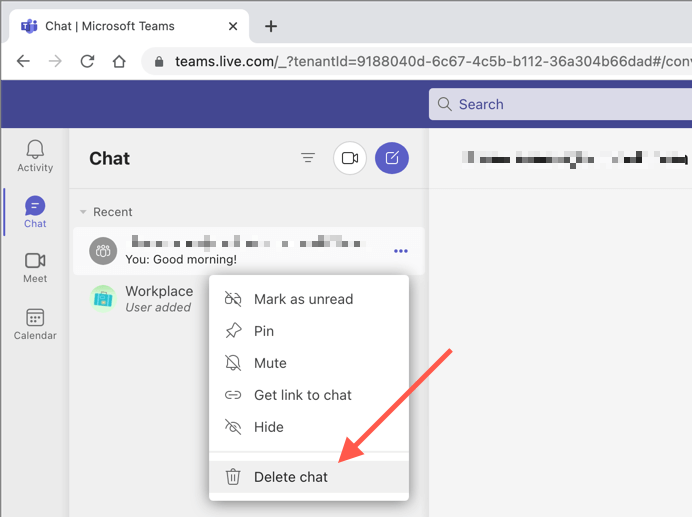This screenshot has height=517, width=692.
Task: Start a new chat with compose button
Action: pos(392,158)
